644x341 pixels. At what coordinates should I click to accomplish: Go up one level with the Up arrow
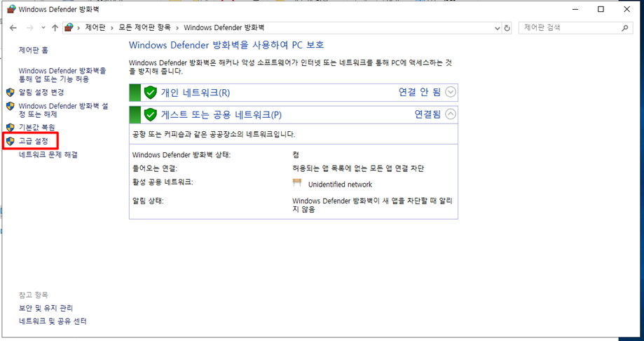pos(55,28)
